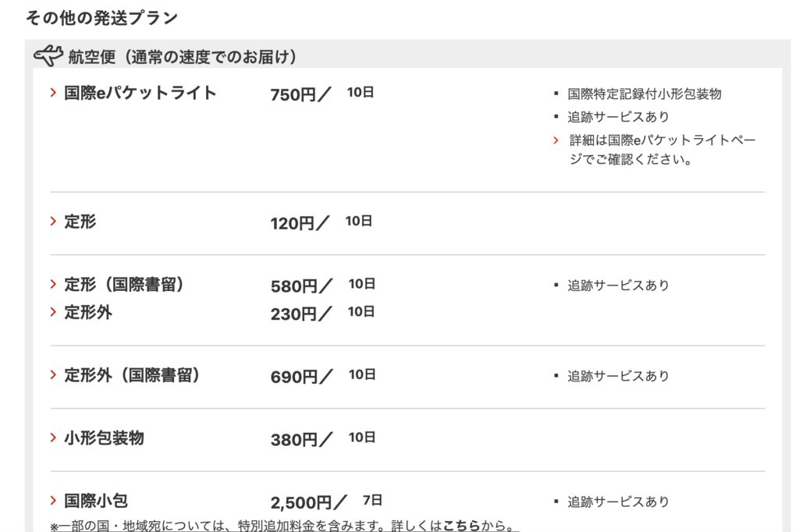Viewport: 799px width, 532px height.
Task: Click the red arrow before 国際eパケットライト
Action: [53, 93]
